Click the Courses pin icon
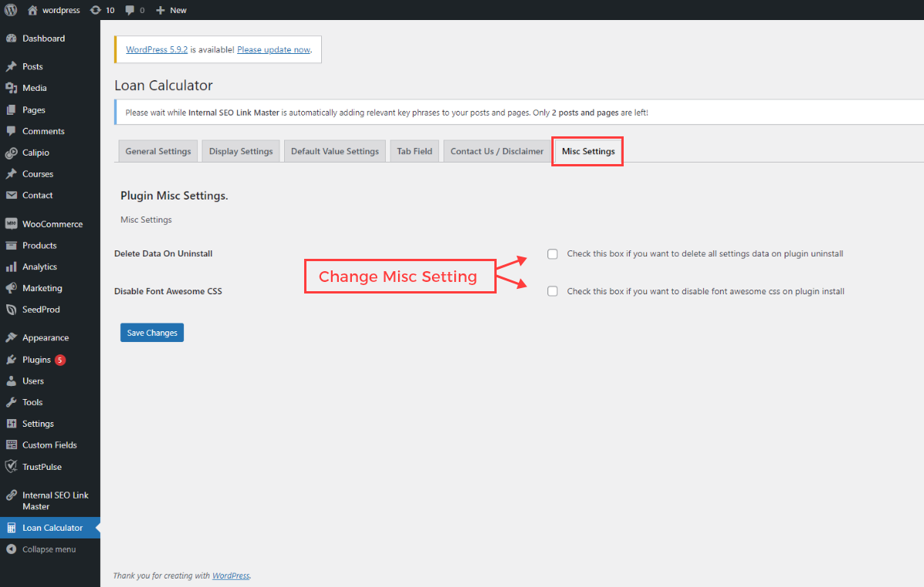Image resolution: width=924 pixels, height=587 pixels. click(11, 174)
